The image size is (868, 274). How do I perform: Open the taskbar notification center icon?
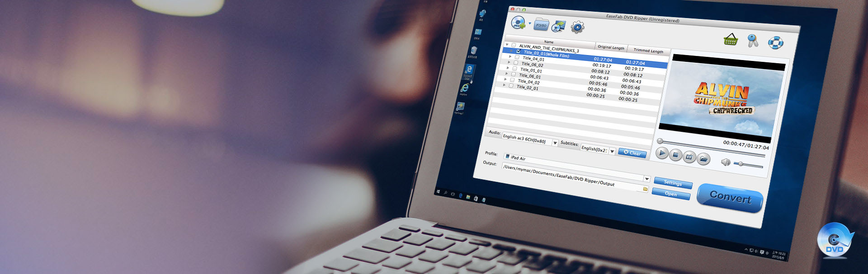tap(762, 252)
